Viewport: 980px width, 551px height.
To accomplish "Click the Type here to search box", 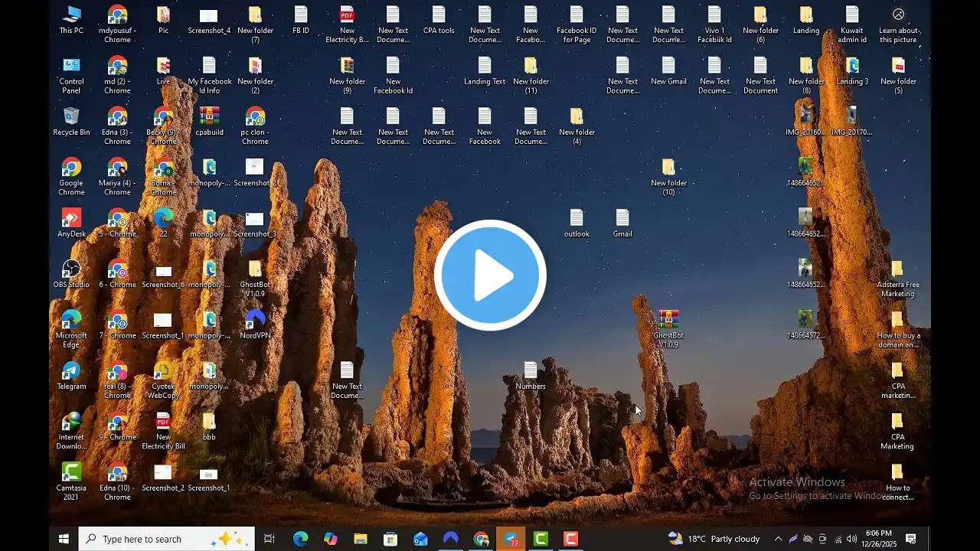I will point(167,539).
